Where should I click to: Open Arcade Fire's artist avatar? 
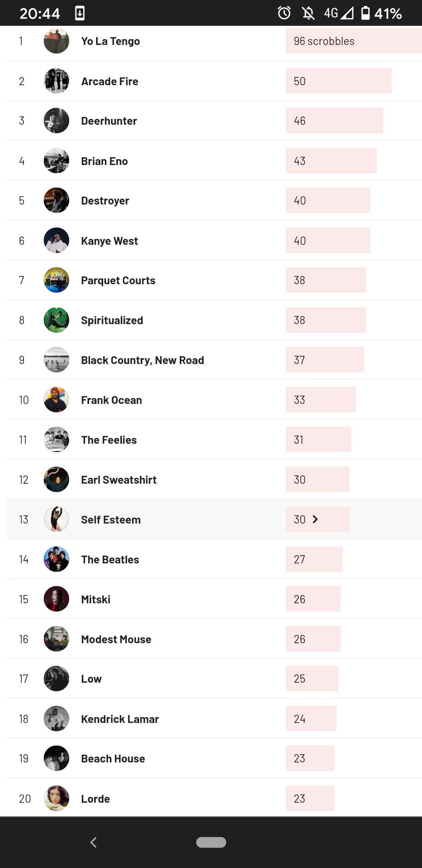pyautogui.click(x=56, y=81)
